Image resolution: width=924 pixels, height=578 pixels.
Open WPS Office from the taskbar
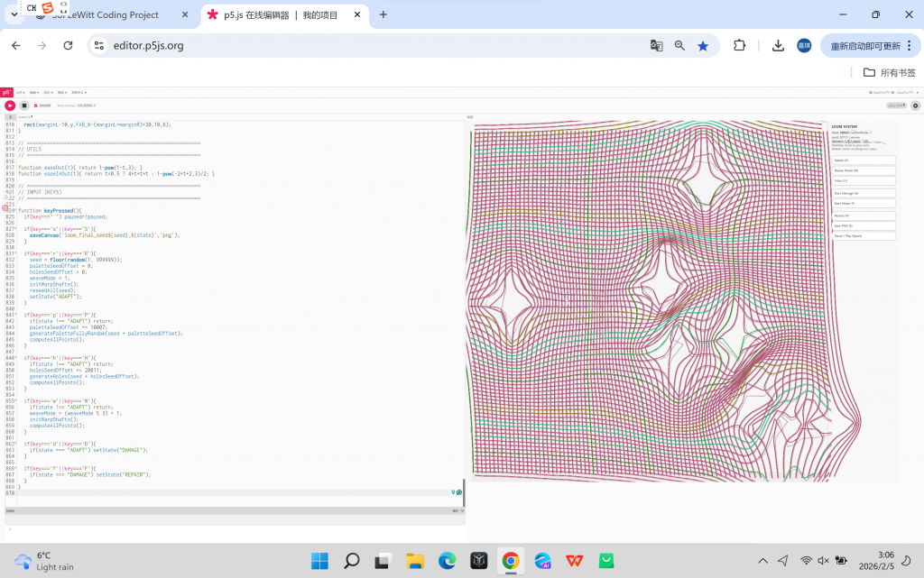(x=574, y=561)
